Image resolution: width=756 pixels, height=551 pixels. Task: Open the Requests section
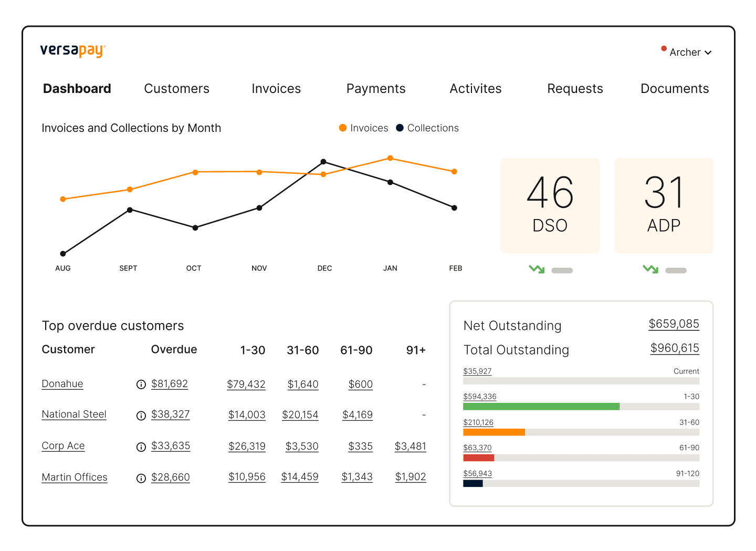(575, 88)
